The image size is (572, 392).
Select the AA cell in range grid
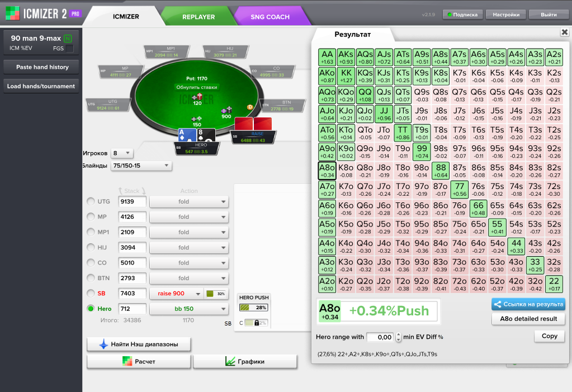click(327, 58)
